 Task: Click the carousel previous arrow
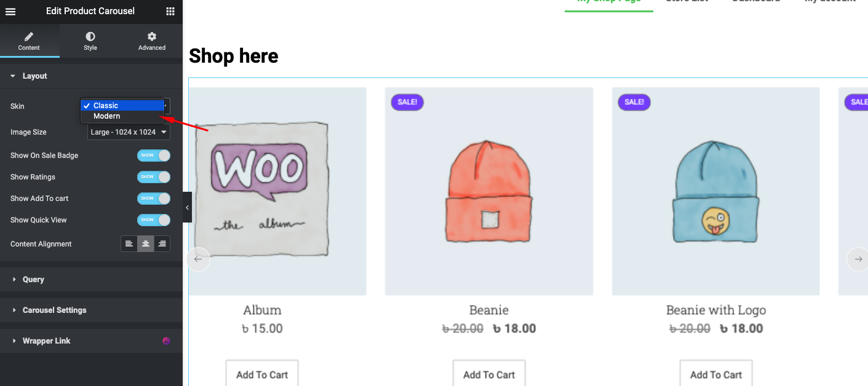point(198,259)
